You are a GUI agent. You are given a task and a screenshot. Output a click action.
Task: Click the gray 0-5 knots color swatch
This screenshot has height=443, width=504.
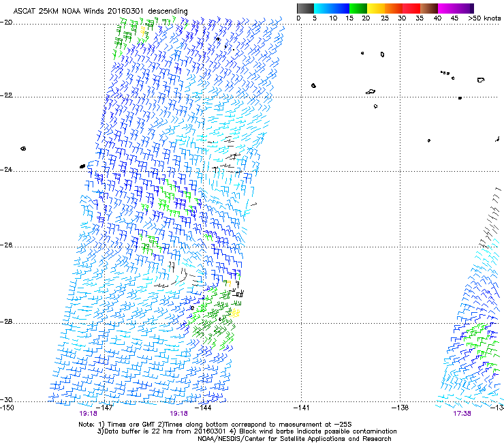click(305, 8)
